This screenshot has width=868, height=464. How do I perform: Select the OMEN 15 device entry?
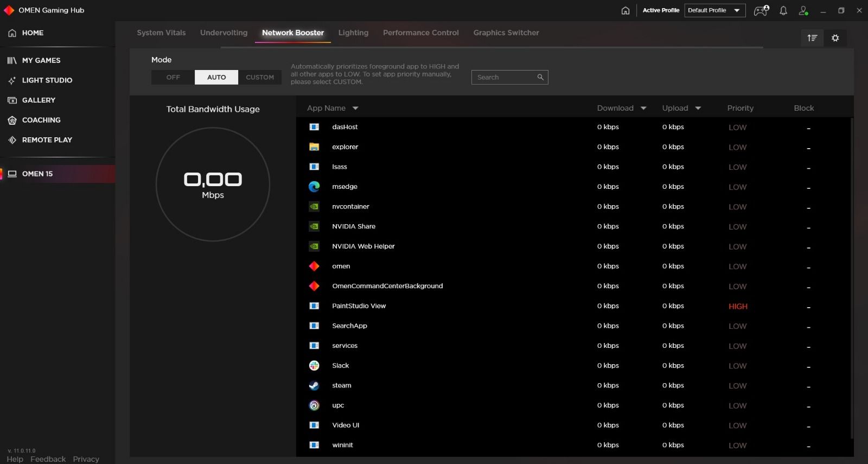(58, 174)
